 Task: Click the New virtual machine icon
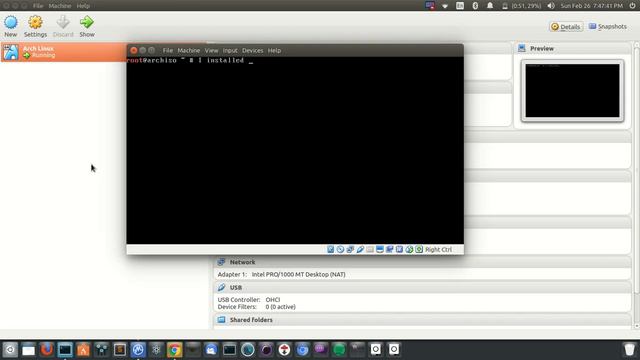point(11,22)
